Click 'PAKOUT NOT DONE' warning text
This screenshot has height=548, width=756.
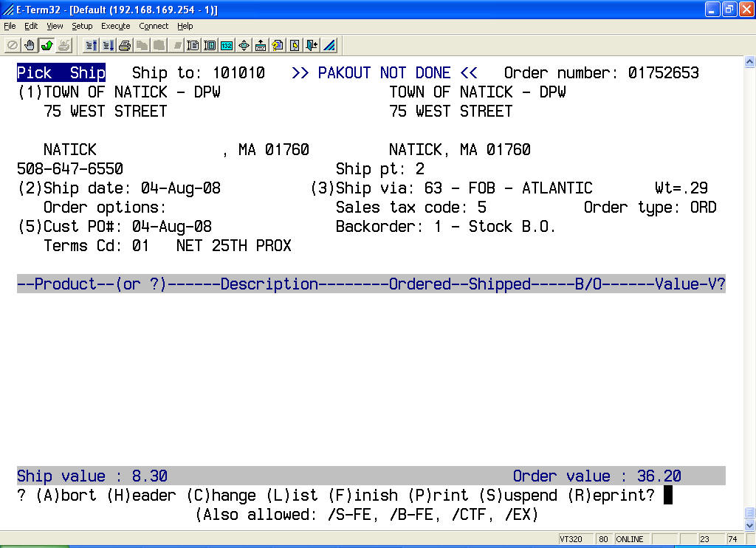pos(384,73)
